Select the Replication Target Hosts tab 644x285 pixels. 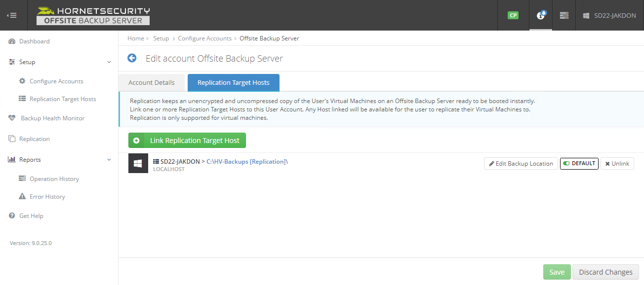pos(233,83)
